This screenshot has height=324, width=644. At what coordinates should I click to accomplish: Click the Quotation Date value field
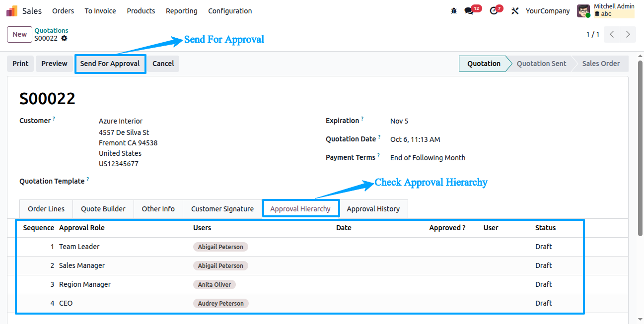click(x=415, y=139)
